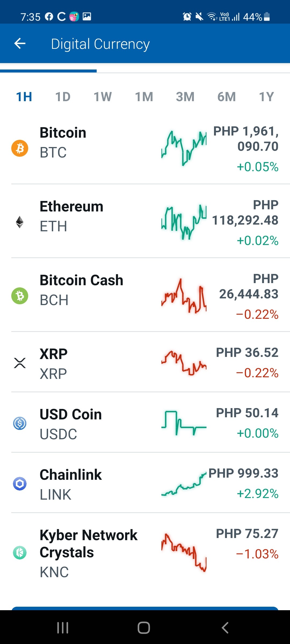Tap Android home navigation button
Screen dimensions: 290x644
144,628
